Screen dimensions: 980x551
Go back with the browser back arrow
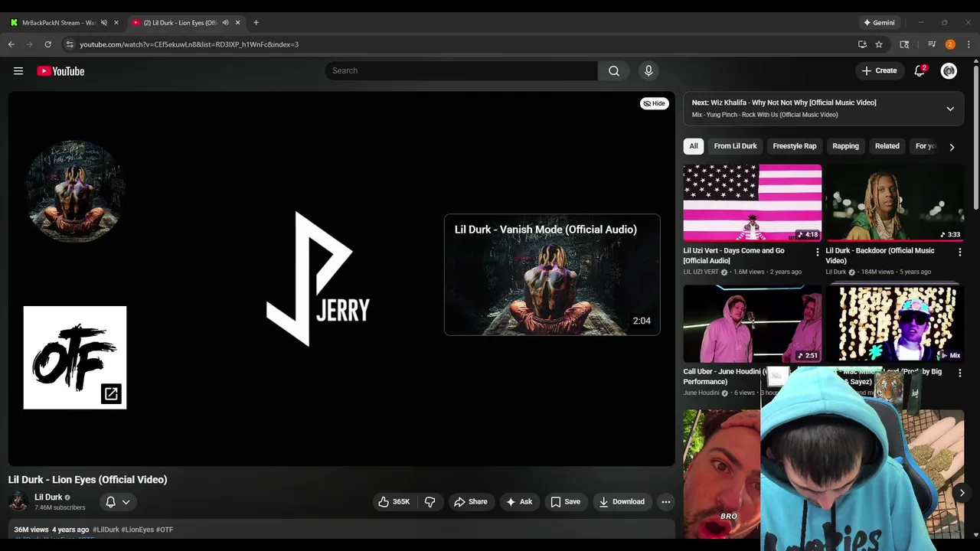point(11,44)
